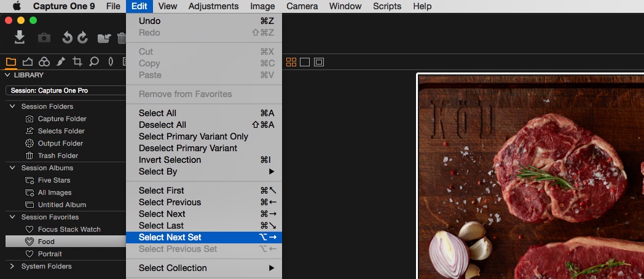Open the Crop composition tool tab
644x279 pixels.
click(77, 61)
